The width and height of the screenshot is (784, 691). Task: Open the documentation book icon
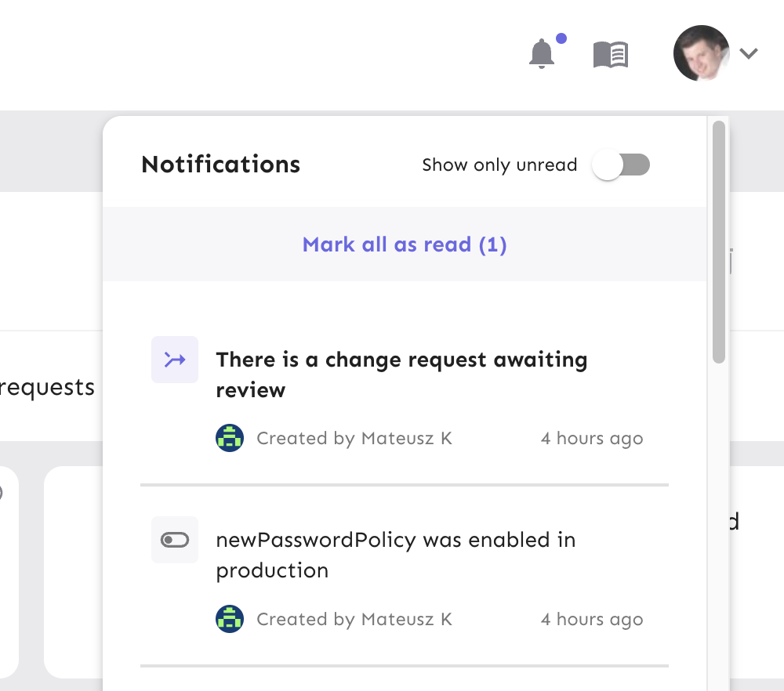pos(611,55)
